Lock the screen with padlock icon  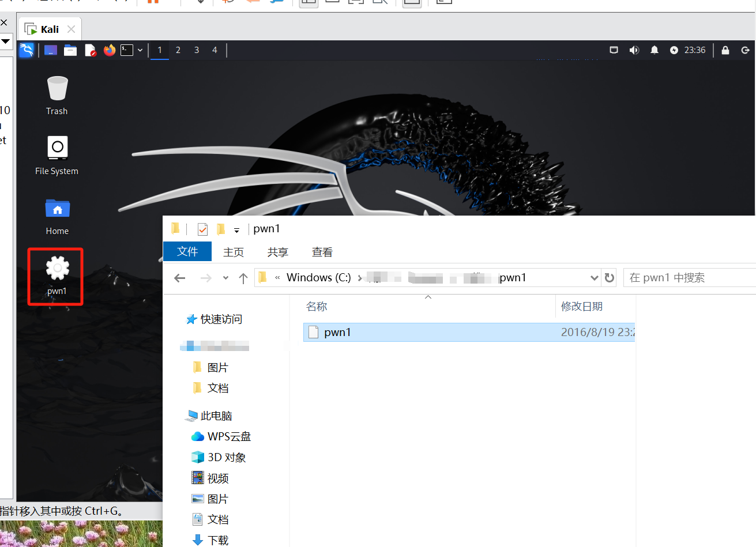(x=725, y=50)
